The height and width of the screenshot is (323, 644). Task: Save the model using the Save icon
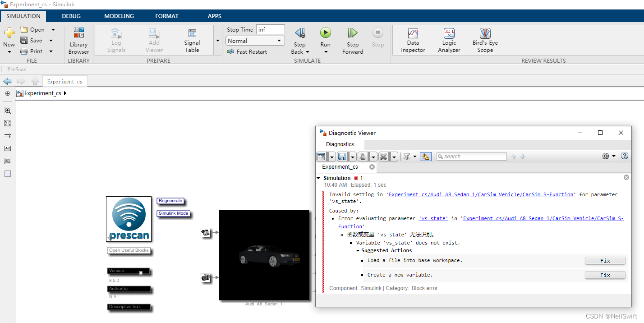coord(24,41)
